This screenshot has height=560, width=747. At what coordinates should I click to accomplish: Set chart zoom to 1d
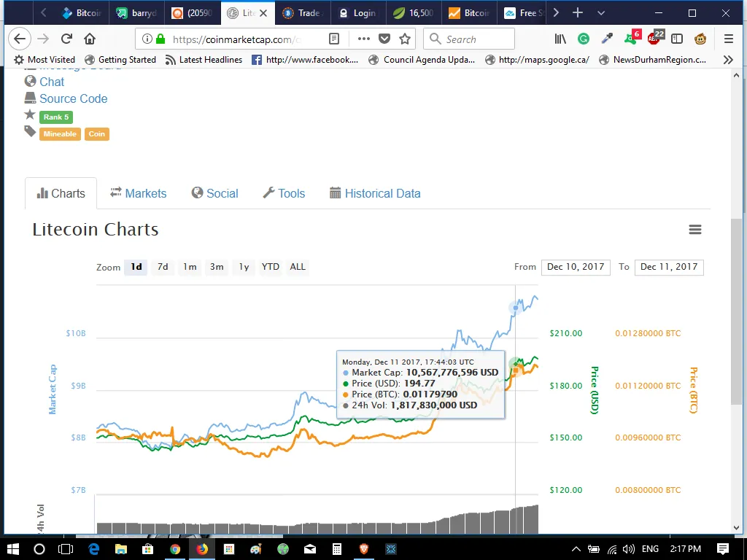pyautogui.click(x=136, y=267)
